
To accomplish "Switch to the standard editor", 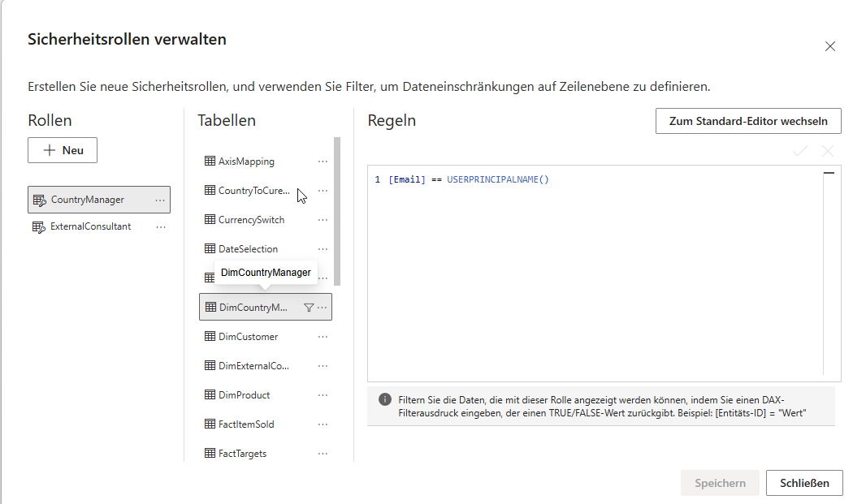I will click(748, 121).
